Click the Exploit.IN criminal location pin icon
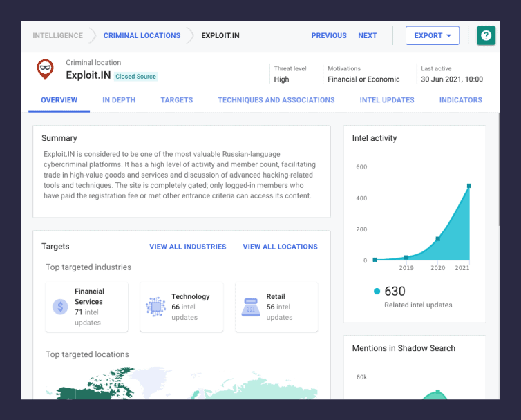Image resolution: width=521 pixels, height=420 pixels. click(45, 69)
